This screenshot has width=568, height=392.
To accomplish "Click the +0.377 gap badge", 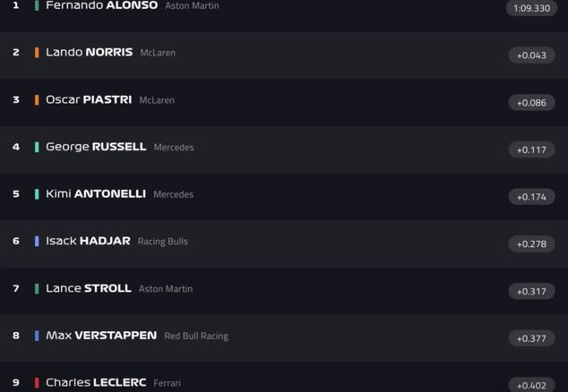I will (531, 338).
